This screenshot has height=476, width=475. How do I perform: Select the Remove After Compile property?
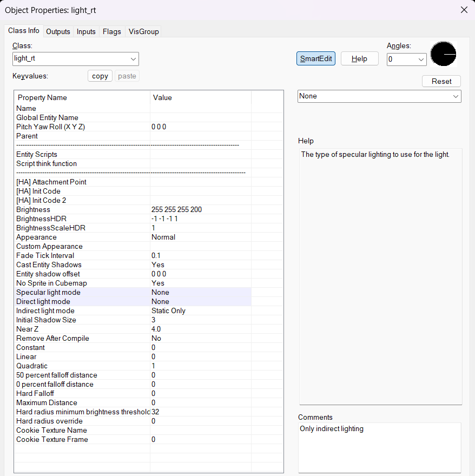coord(52,338)
